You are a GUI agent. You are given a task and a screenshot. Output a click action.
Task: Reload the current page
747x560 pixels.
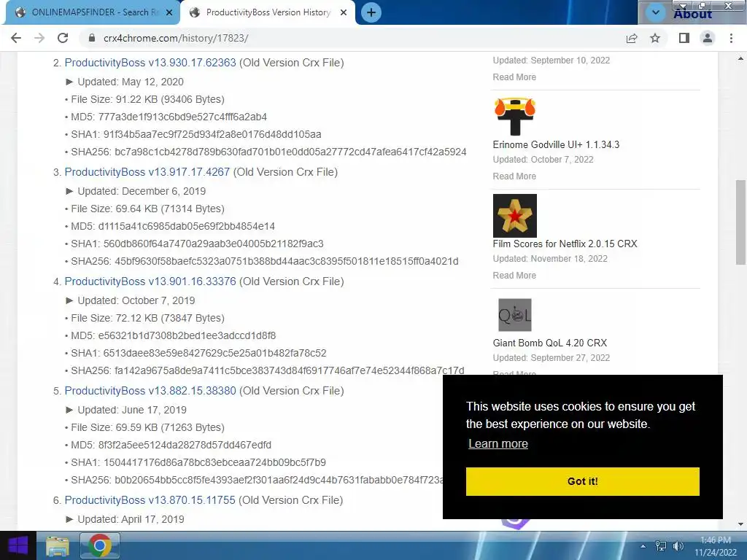coord(63,38)
